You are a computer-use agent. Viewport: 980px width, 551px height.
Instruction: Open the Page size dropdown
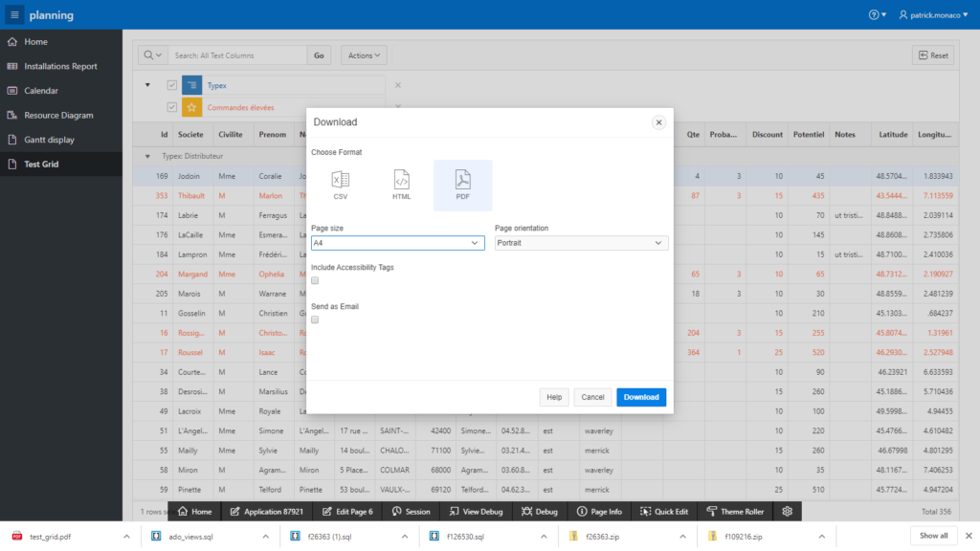click(x=397, y=243)
